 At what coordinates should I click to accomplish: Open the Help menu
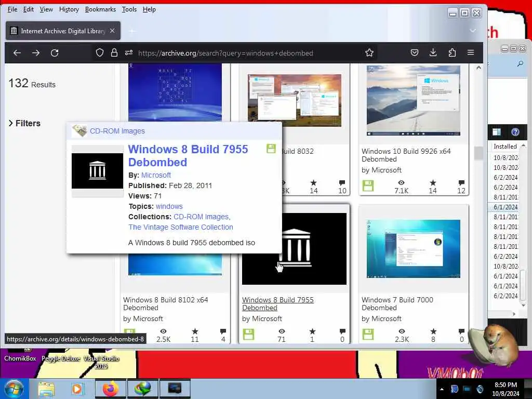pyautogui.click(x=149, y=9)
